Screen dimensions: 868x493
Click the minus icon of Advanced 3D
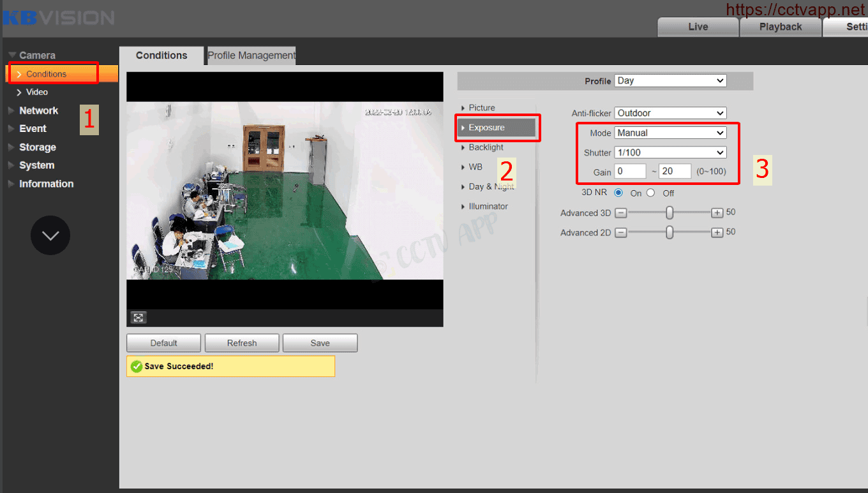pyautogui.click(x=620, y=213)
